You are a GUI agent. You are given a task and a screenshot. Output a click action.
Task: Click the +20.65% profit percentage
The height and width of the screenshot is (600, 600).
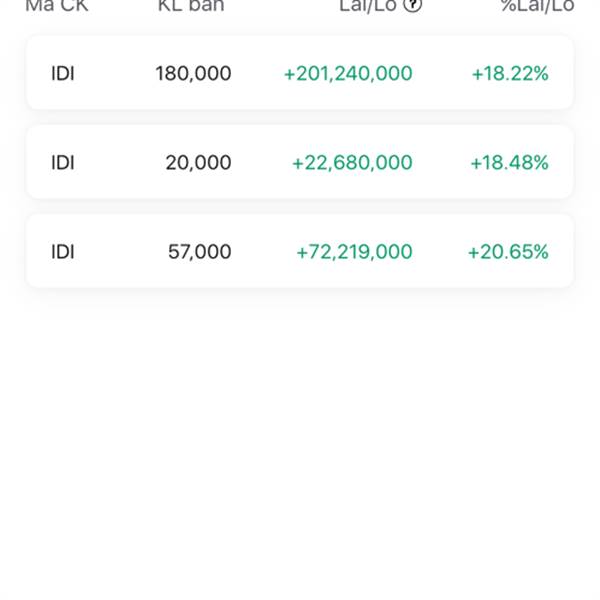click(x=508, y=251)
